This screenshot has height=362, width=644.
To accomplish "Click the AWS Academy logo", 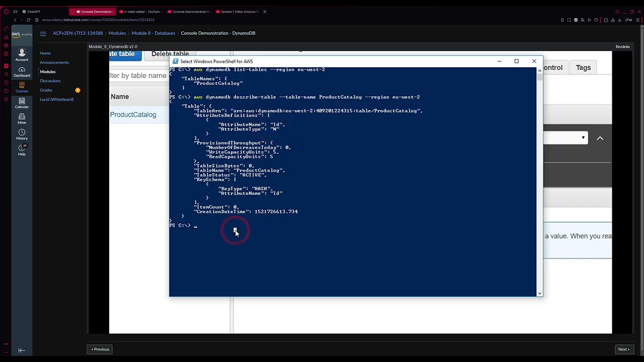I will coord(22,34).
